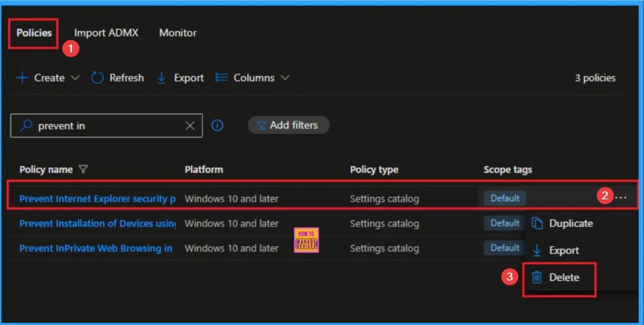Open the Monitor tab
644x325 pixels.
pos(178,33)
